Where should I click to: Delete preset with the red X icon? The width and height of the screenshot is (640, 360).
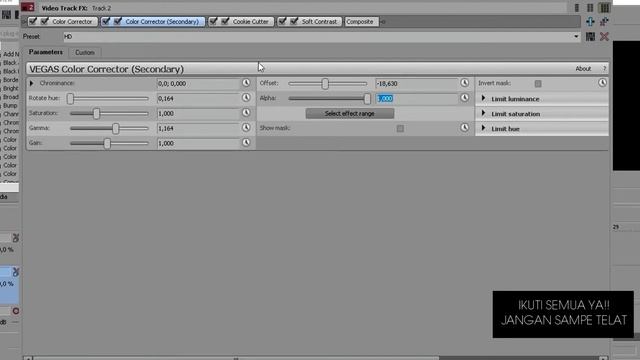pyautogui.click(x=604, y=37)
